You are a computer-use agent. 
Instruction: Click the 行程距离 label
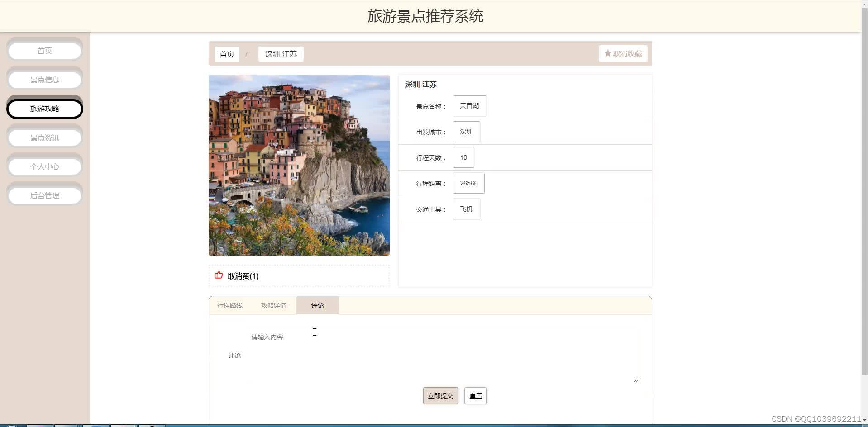[x=431, y=184]
